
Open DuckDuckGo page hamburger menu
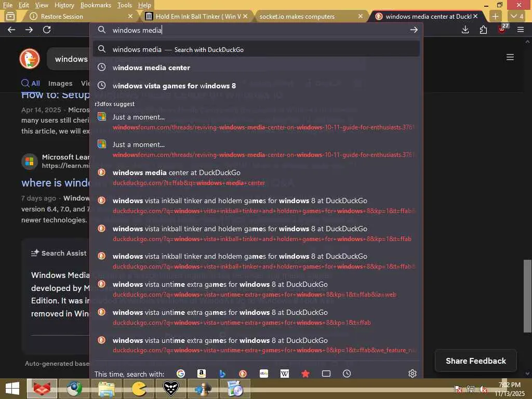click(510, 57)
